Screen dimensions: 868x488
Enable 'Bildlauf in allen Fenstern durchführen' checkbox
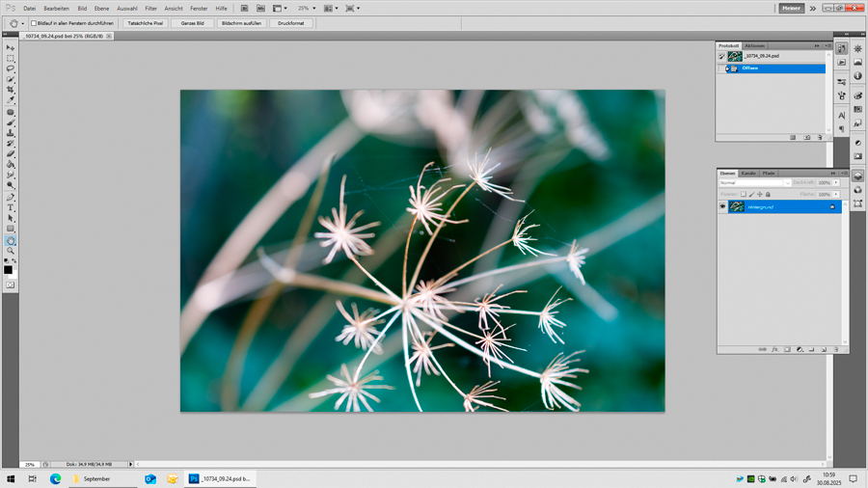point(34,23)
